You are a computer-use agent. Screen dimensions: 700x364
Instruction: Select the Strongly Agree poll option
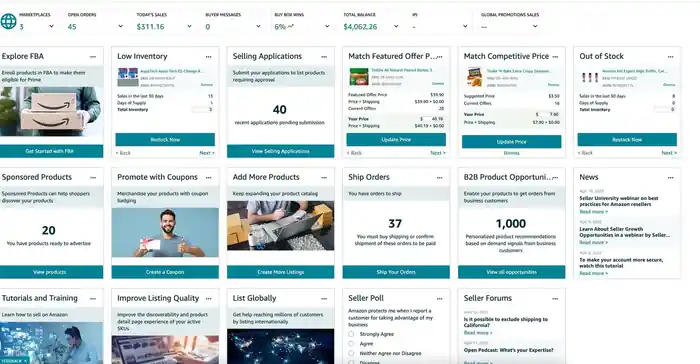351,334
